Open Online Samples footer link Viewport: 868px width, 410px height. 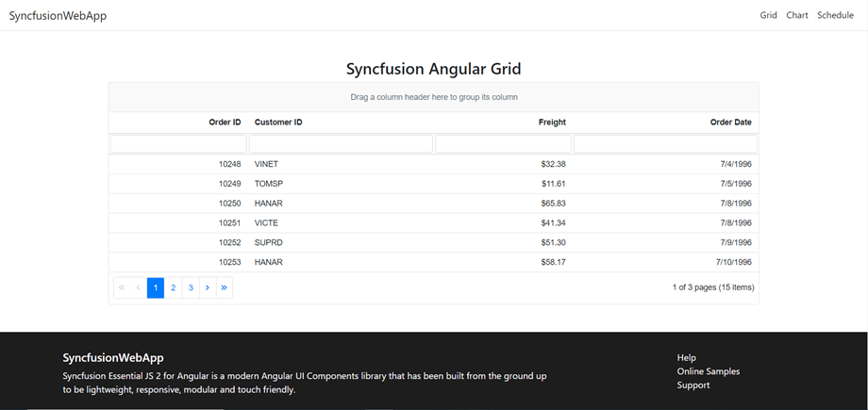[708, 371]
